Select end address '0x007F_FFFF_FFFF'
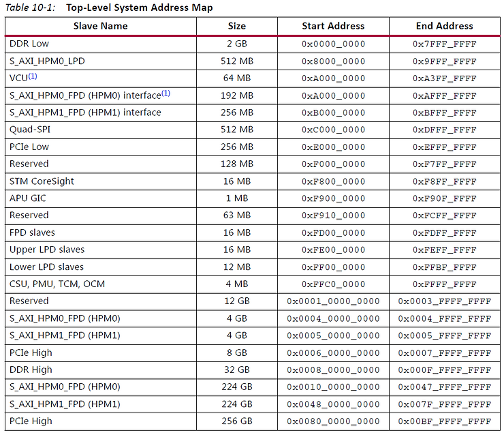 coord(445,404)
